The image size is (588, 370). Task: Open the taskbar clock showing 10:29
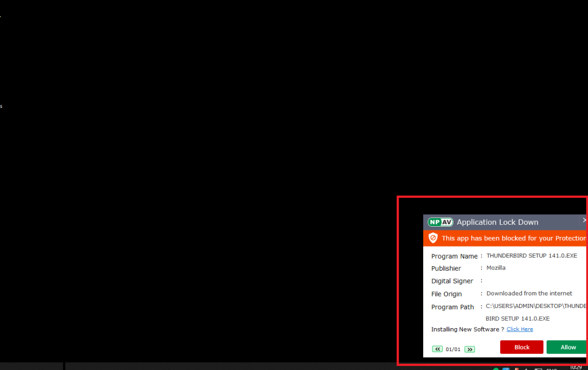[576, 367]
